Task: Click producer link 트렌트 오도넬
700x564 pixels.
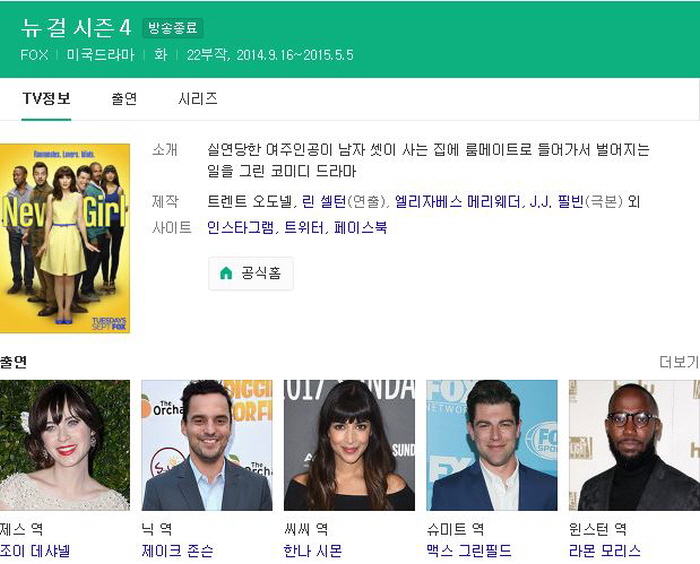Action: [x=249, y=201]
